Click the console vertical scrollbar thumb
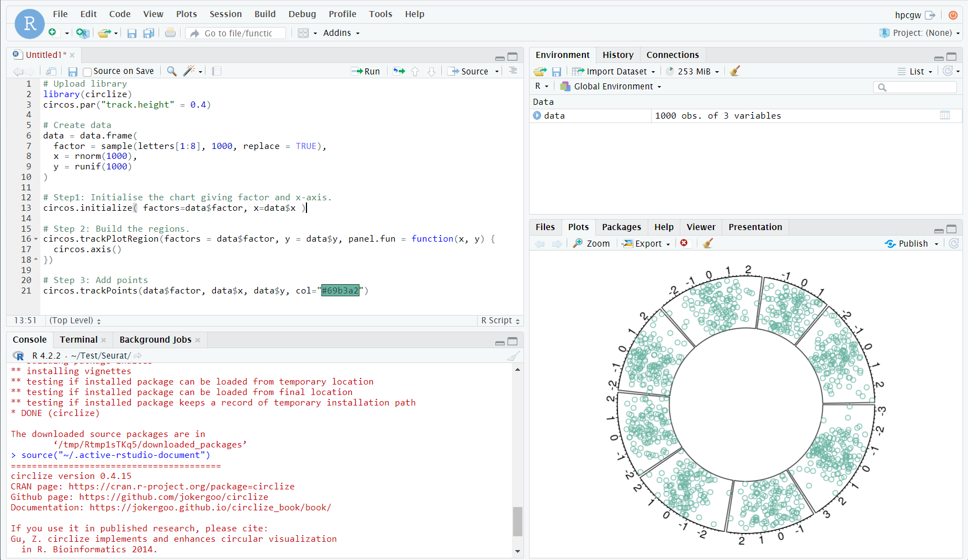This screenshot has height=560, width=968. (517, 521)
